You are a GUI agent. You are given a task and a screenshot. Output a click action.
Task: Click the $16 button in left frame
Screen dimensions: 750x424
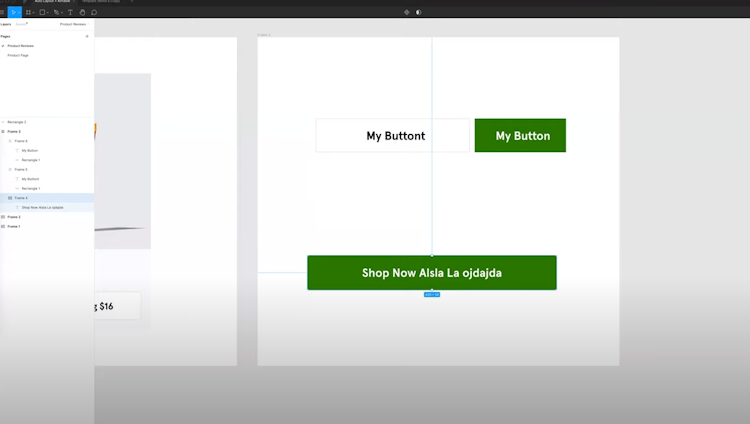tap(117, 306)
